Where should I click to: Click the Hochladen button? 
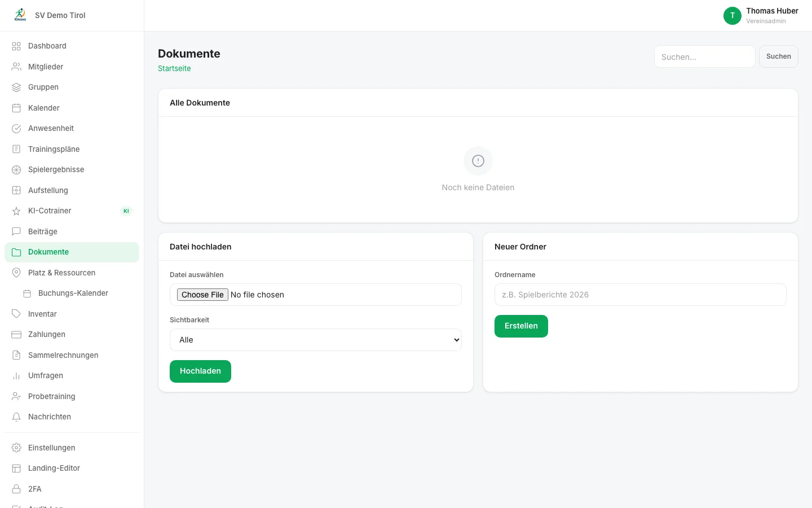coord(200,371)
